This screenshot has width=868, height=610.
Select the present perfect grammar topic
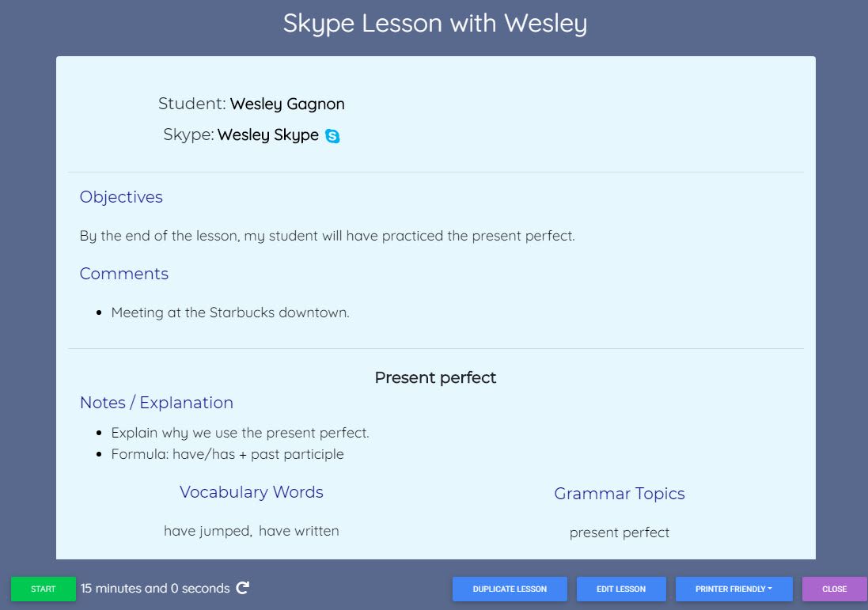coord(620,532)
